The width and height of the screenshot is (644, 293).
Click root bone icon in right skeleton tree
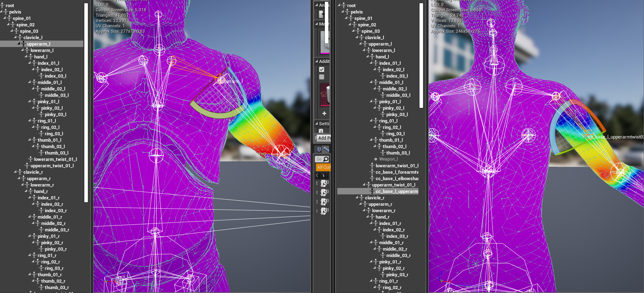coord(344,5)
